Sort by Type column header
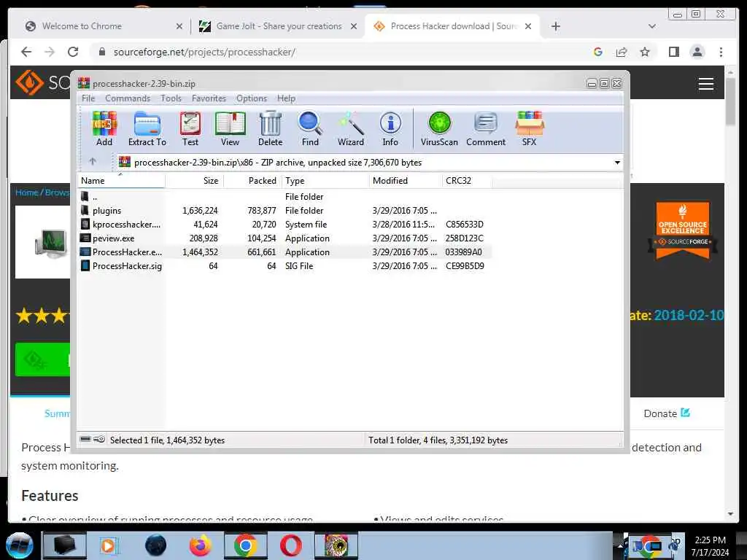Viewport: 747px width, 560px height. pos(325,181)
